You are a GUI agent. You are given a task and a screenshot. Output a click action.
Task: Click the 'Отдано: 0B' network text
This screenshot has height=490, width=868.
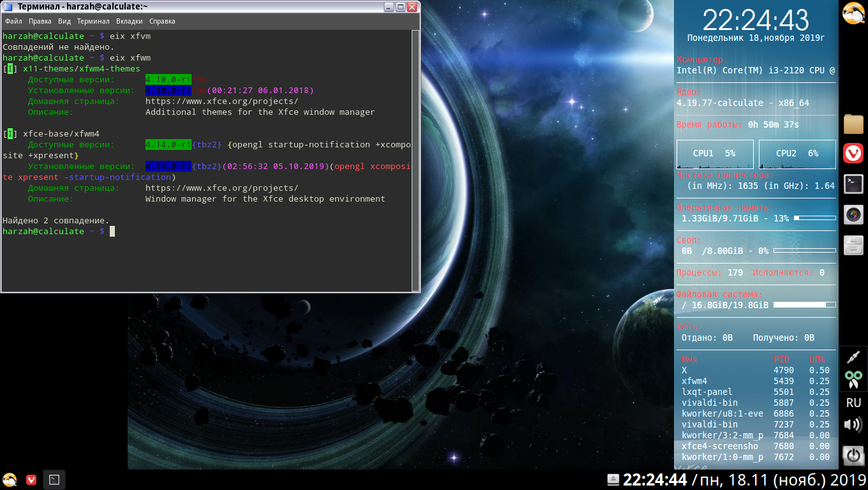(x=707, y=338)
